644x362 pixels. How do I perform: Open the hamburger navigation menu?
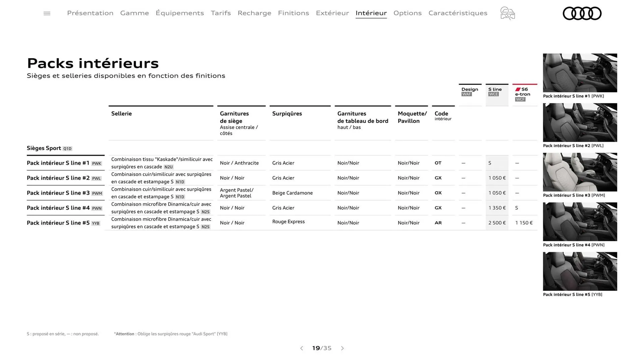click(x=47, y=13)
